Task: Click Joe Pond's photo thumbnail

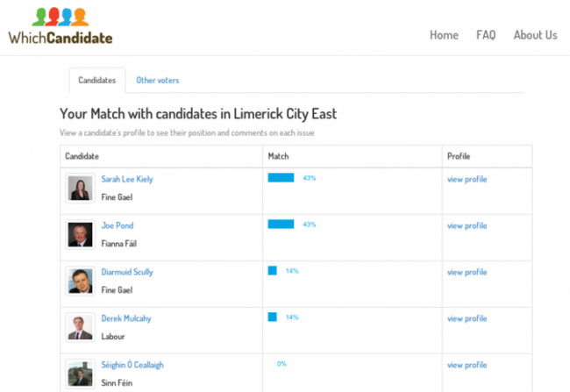Action: point(81,234)
